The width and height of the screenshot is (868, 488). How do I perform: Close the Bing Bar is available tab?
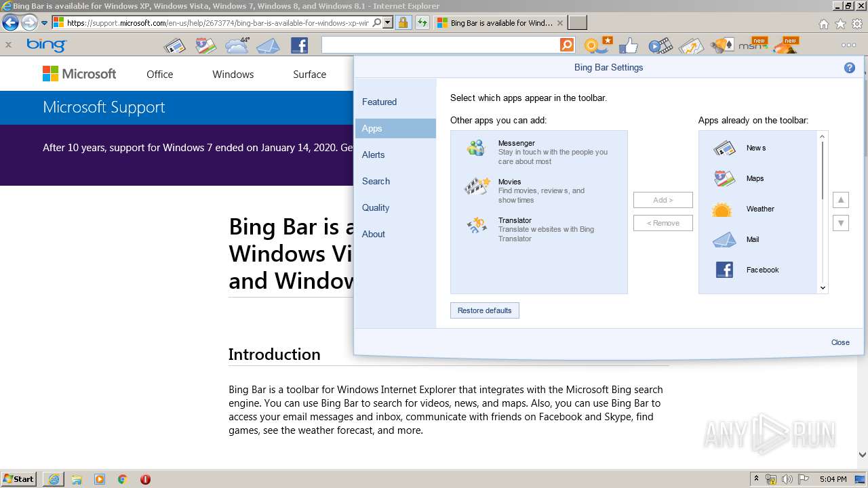[559, 23]
